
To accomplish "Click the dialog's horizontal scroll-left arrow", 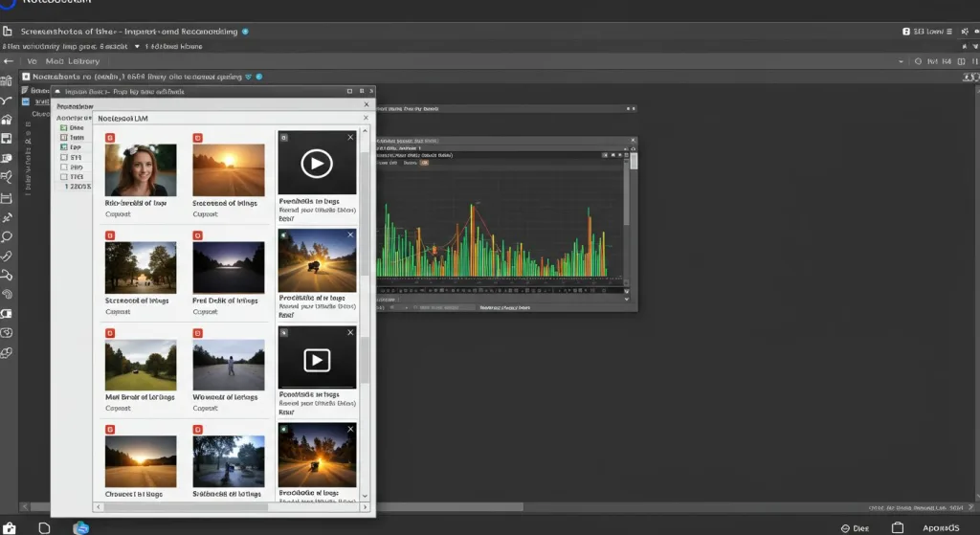I will point(99,507).
